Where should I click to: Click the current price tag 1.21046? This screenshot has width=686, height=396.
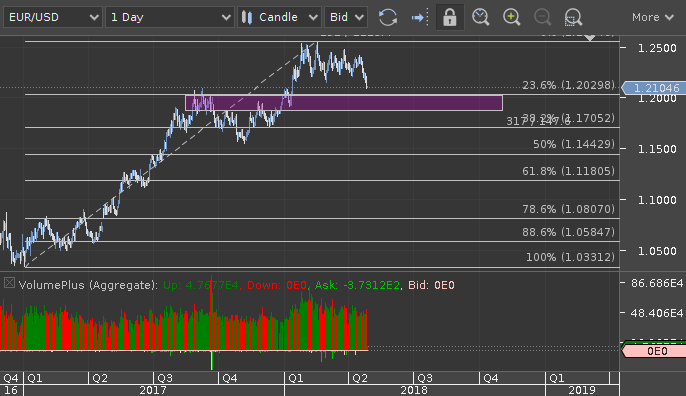click(653, 88)
